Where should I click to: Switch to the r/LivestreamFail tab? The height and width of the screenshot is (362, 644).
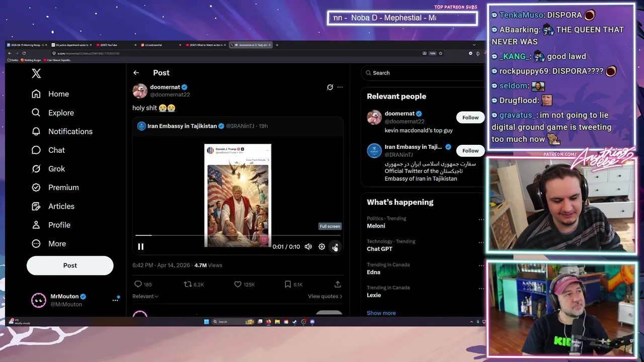click(161, 45)
